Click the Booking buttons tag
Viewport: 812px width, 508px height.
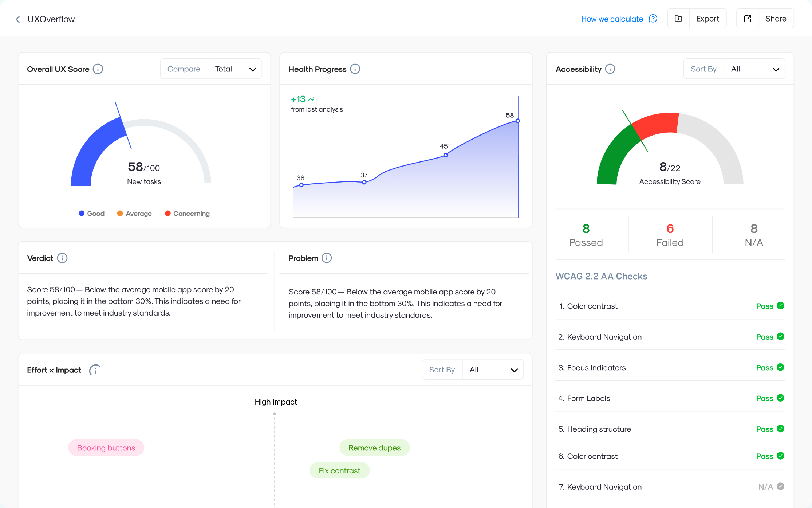coord(106,448)
